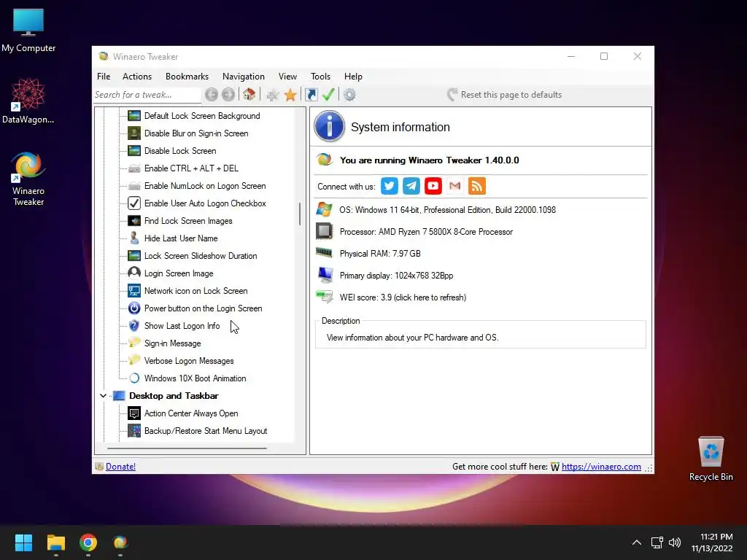The image size is (747, 560).
Task: Select Backup/Restore Start Menu Layout item
Action: 205,431
